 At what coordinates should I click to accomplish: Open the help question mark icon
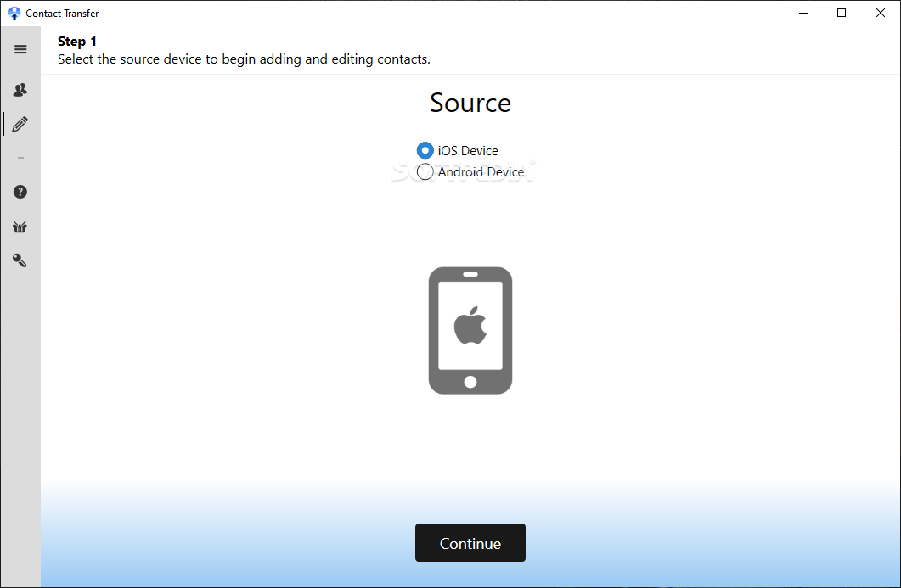(20, 192)
